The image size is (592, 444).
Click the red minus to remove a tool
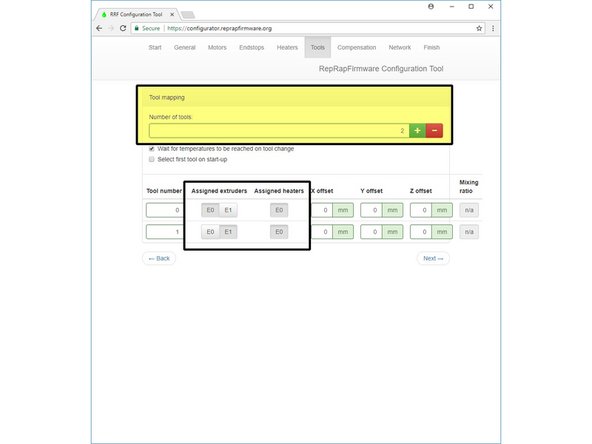pos(434,131)
